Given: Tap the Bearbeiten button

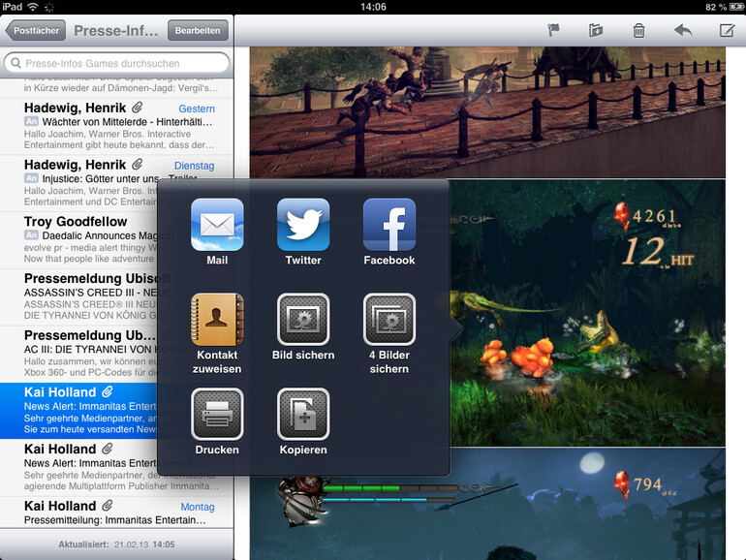Looking at the screenshot, I should coord(198,30).
